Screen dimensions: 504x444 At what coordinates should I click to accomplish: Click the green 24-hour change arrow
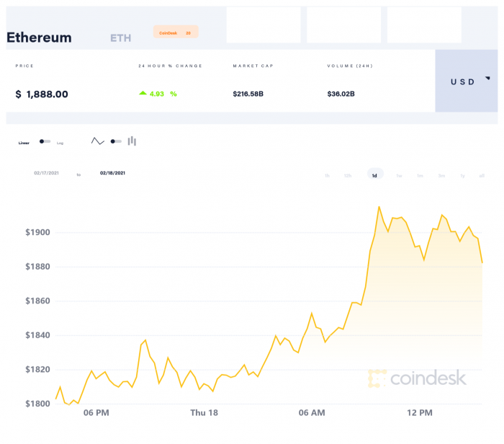click(x=143, y=94)
